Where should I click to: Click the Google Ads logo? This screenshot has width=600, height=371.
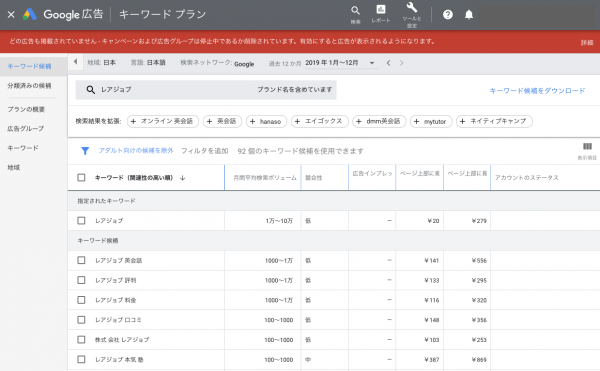pyautogui.click(x=30, y=15)
